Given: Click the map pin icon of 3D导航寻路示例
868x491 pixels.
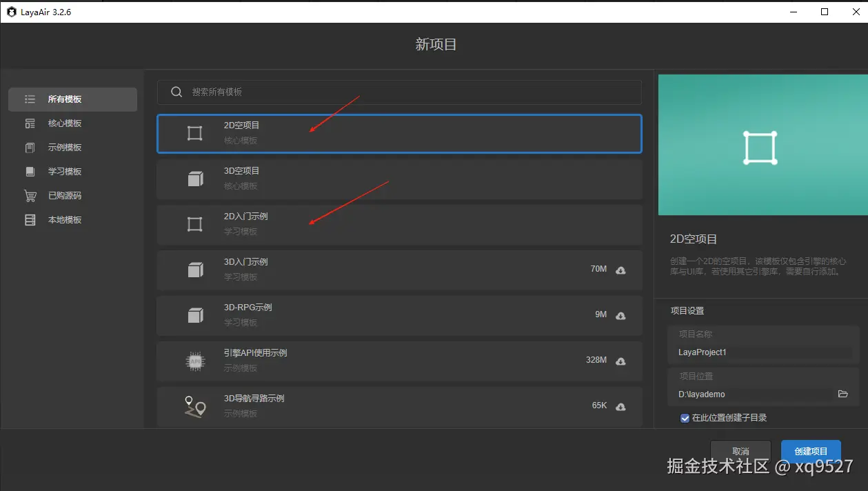Looking at the screenshot, I should coord(195,407).
